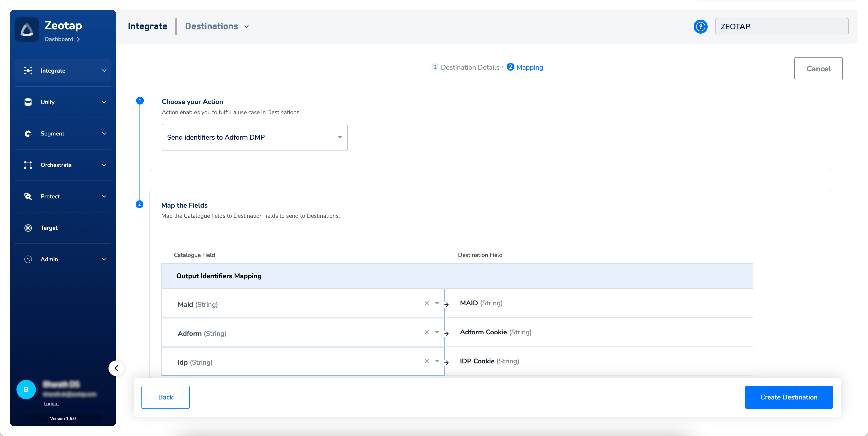
Task: Collapse the sidebar with the arrow button
Action: [x=116, y=368]
